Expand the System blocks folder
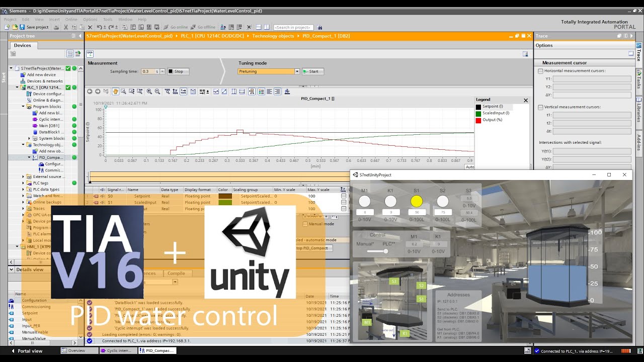Screen dimensions: 644x362 [x=29, y=138]
